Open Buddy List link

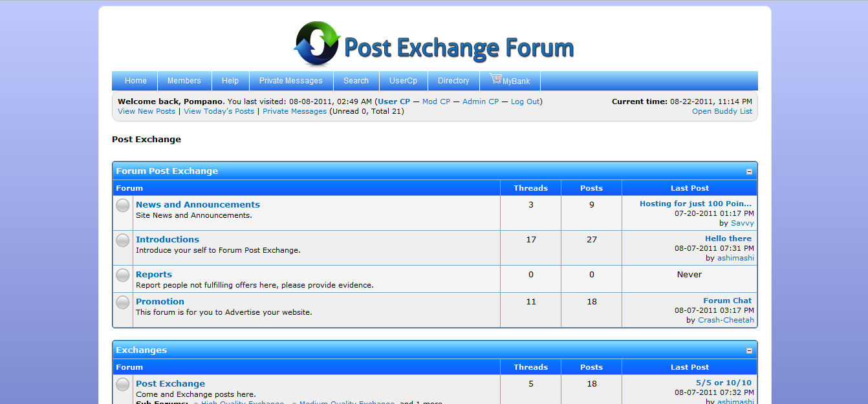click(722, 111)
